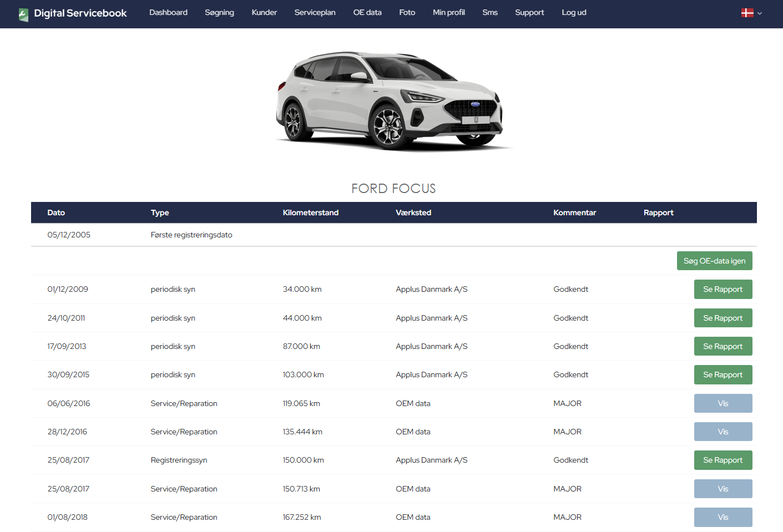Click the 87.000 km cell
Screen dimensions: 783x532
click(301, 346)
